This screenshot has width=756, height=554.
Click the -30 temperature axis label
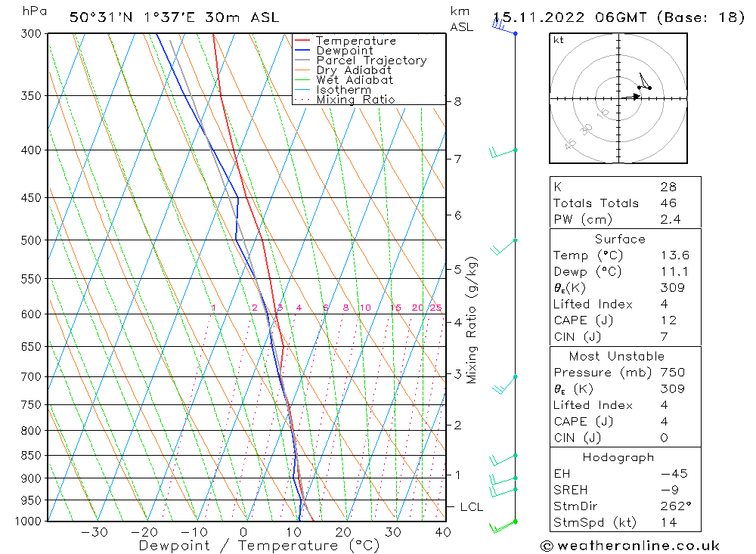point(94,532)
